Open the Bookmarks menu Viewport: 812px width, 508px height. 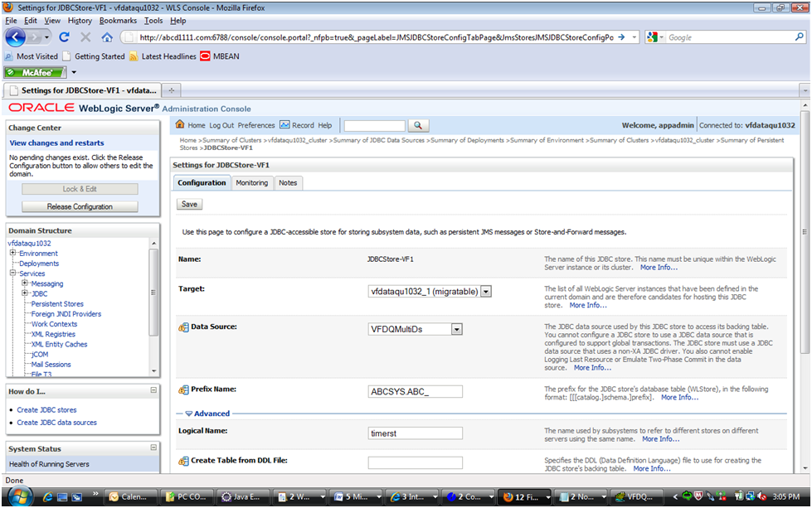point(118,21)
